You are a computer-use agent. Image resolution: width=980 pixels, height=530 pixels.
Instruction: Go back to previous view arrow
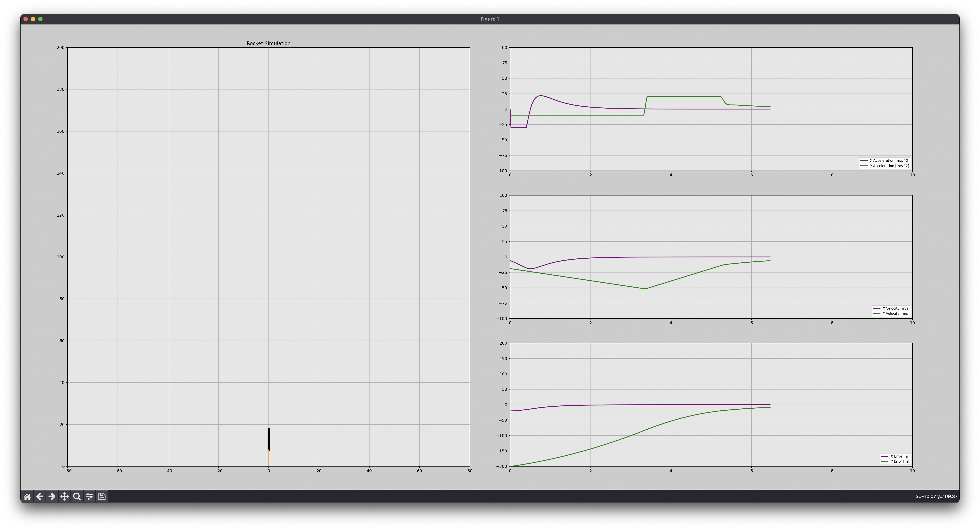point(40,496)
